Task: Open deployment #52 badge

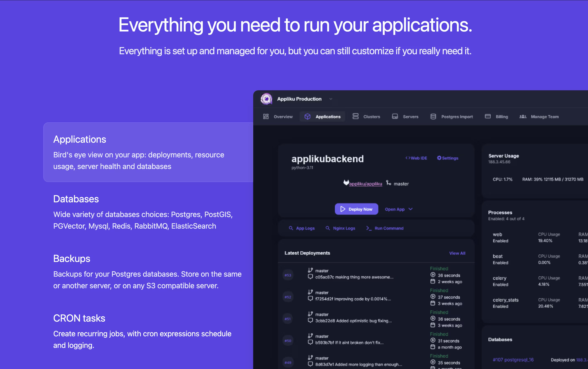Action: pyautogui.click(x=288, y=297)
